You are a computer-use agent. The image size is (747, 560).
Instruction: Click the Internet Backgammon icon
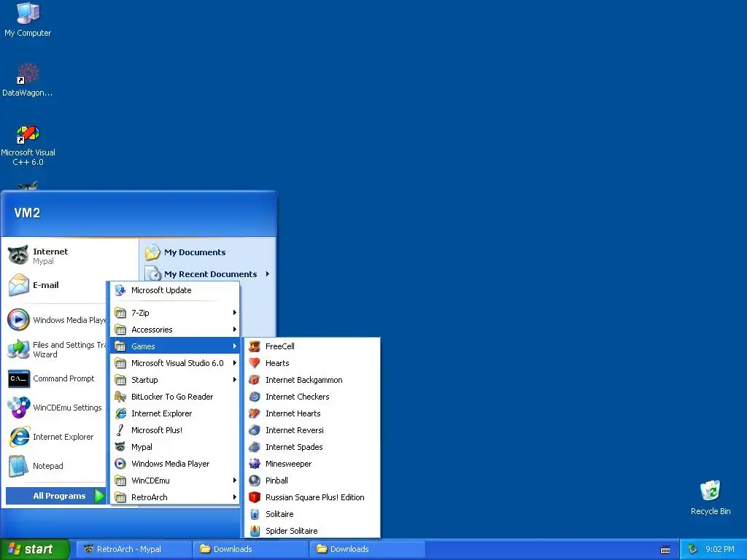click(255, 379)
